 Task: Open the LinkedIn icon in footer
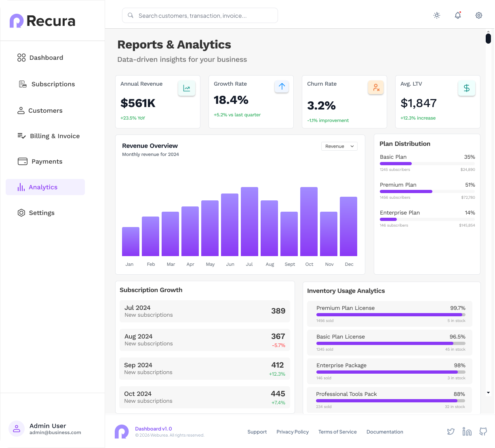coord(467,431)
